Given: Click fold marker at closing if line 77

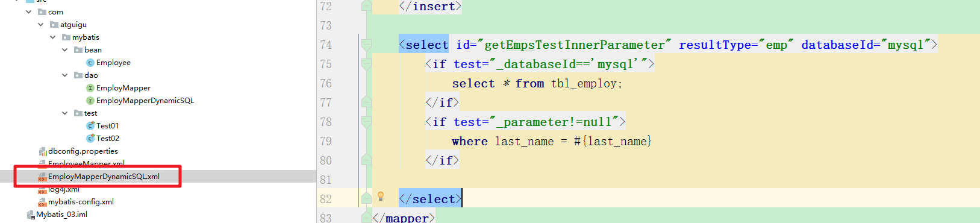Looking at the screenshot, I should (x=366, y=102).
